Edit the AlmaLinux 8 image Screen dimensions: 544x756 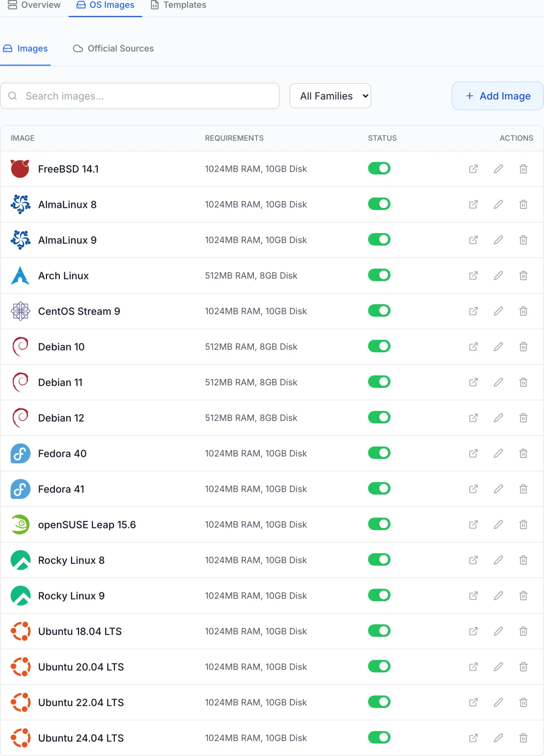tap(499, 204)
